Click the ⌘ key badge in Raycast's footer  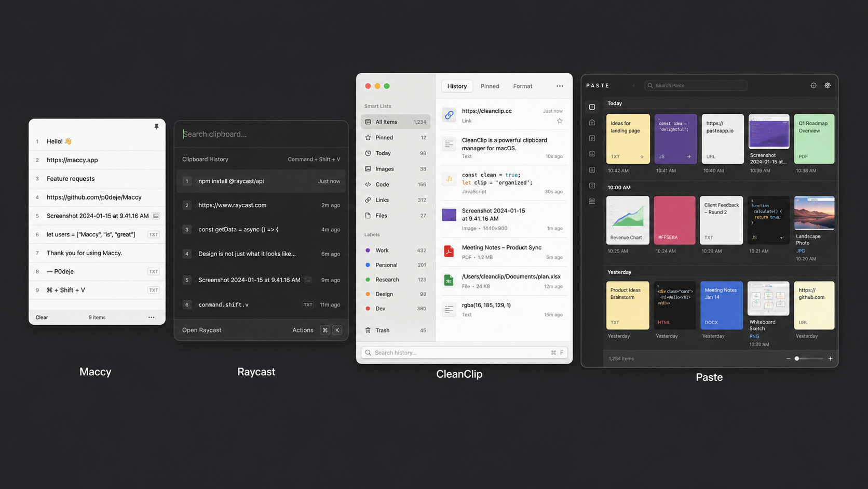pos(325,330)
